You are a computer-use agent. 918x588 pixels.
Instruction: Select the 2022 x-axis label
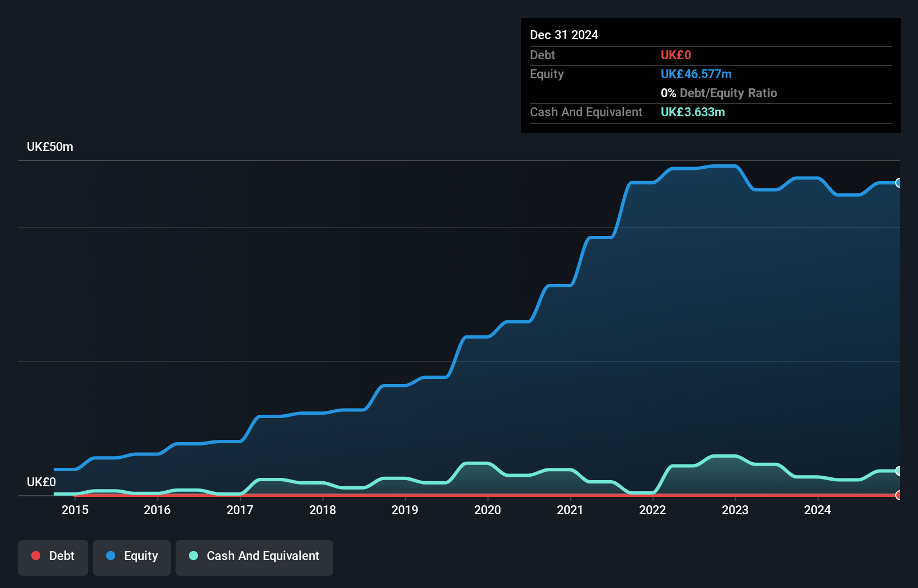tap(652, 510)
